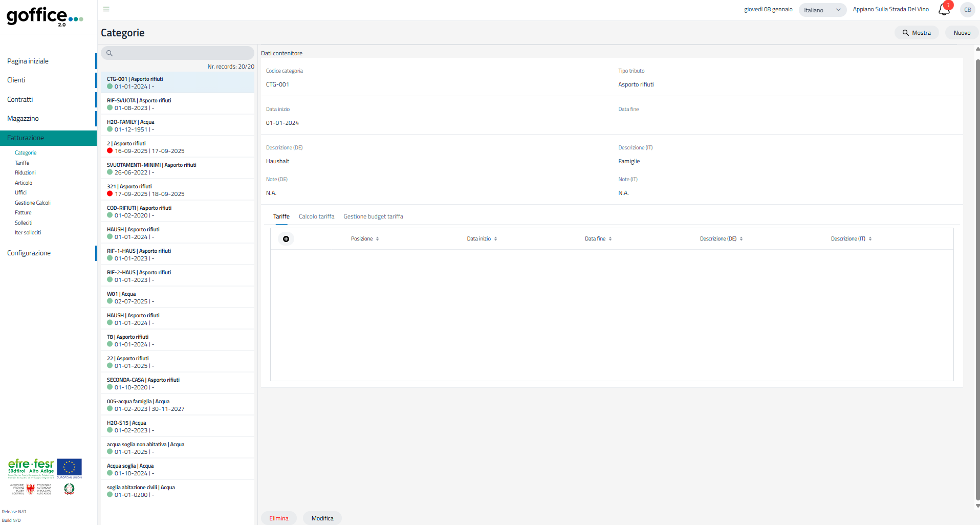Viewport: 980px width, 525px height.
Task: Click the Elimina button
Action: (279, 518)
